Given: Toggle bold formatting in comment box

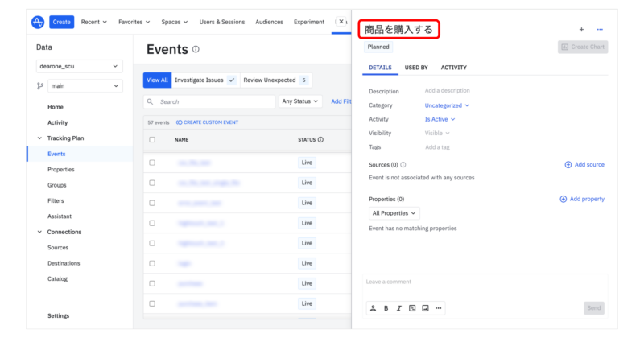Looking at the screenshot, I should coord(386,308).
